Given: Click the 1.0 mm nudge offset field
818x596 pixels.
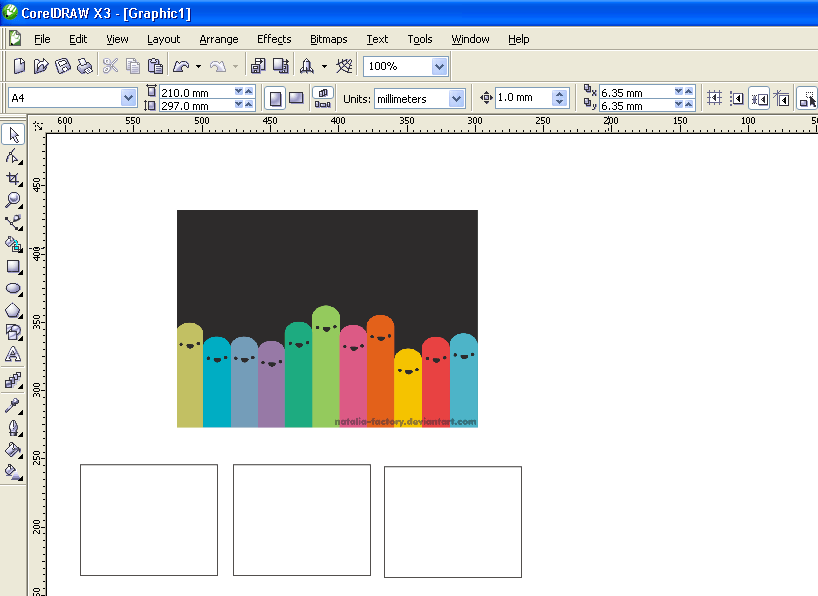Looking at the screenshot, I should click(523, 98).
